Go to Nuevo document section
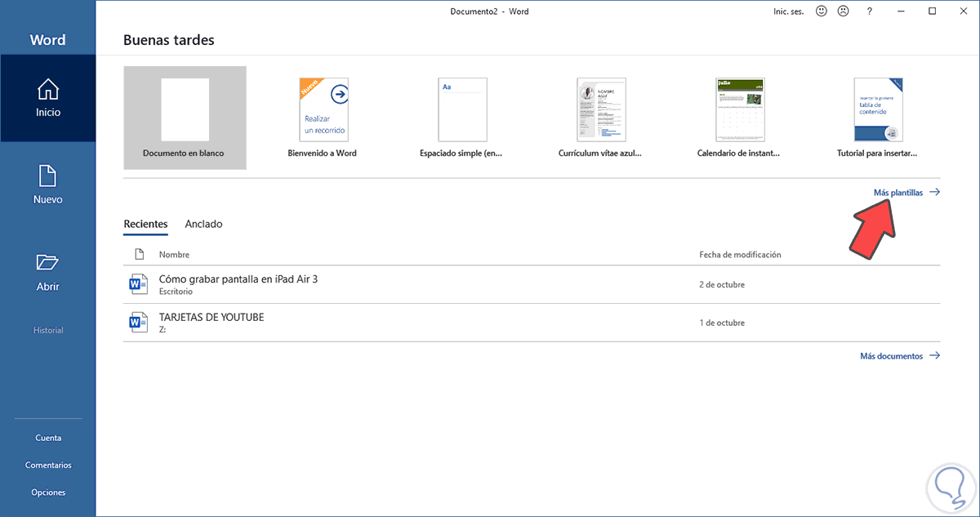980x517 pixels. tap(48, 185)
